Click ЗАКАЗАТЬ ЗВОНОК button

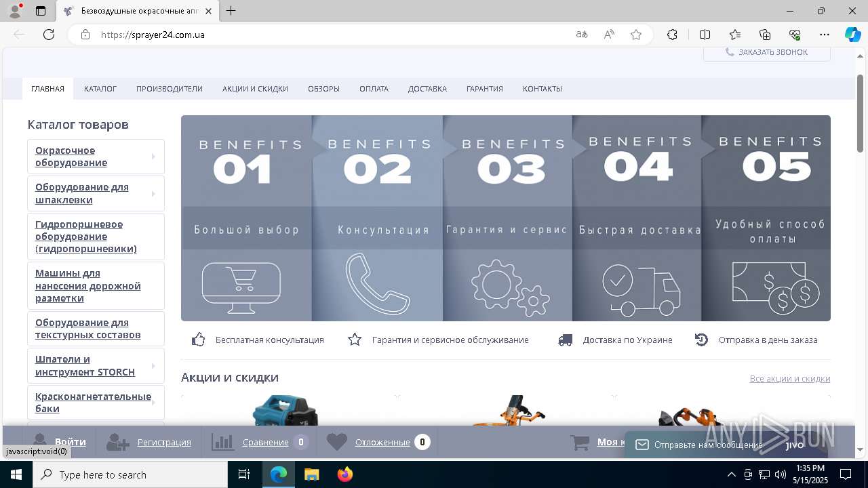coord(767,53)
